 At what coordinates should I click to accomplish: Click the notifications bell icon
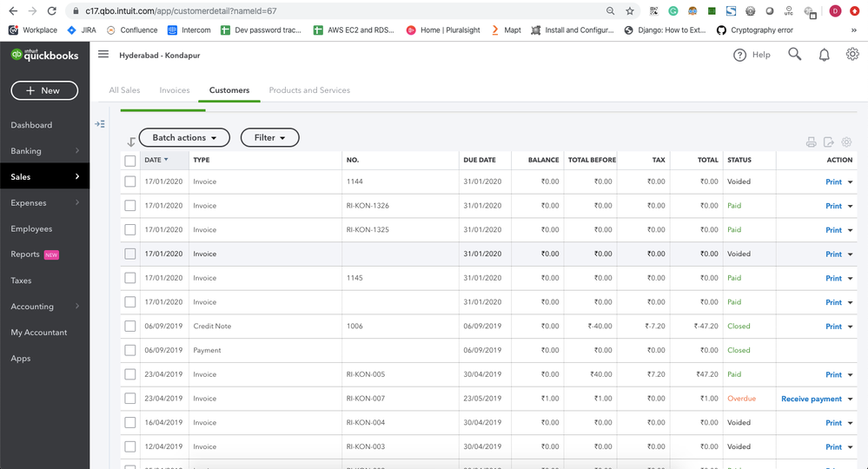[x=824, y=55]
